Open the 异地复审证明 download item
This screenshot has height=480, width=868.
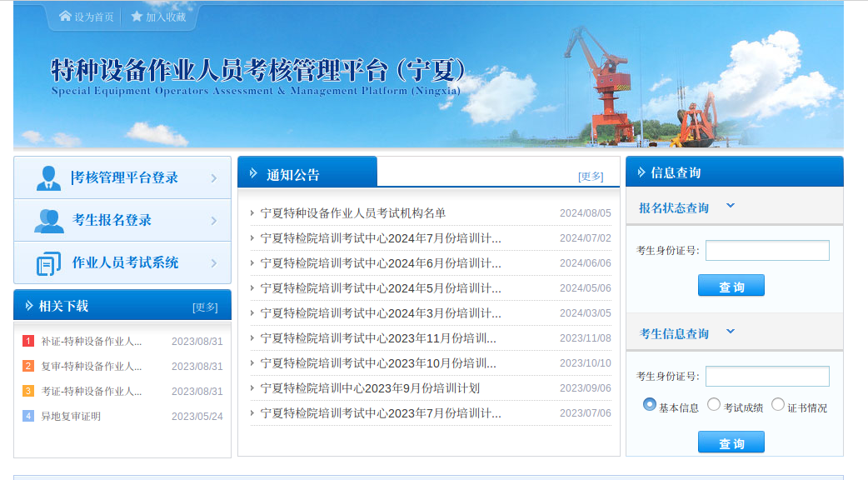tap(71, 417)
